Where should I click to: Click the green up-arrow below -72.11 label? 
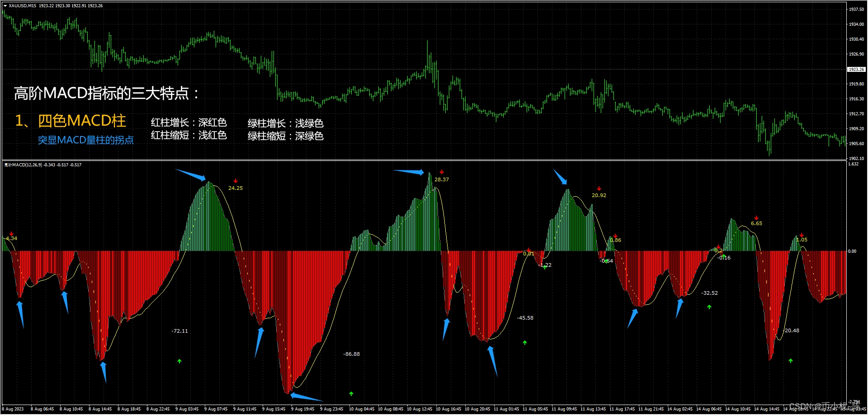tap(179, 361)
